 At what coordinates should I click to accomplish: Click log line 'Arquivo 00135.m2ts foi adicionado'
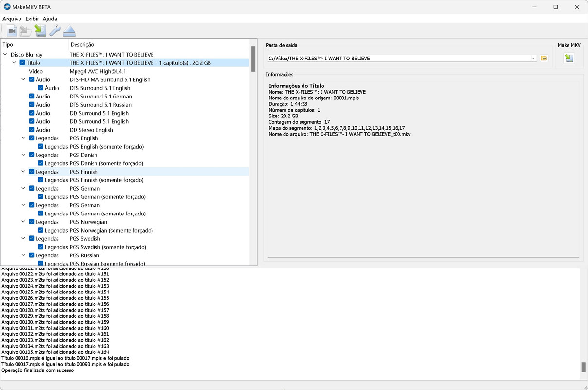click(x=55, y=352)
